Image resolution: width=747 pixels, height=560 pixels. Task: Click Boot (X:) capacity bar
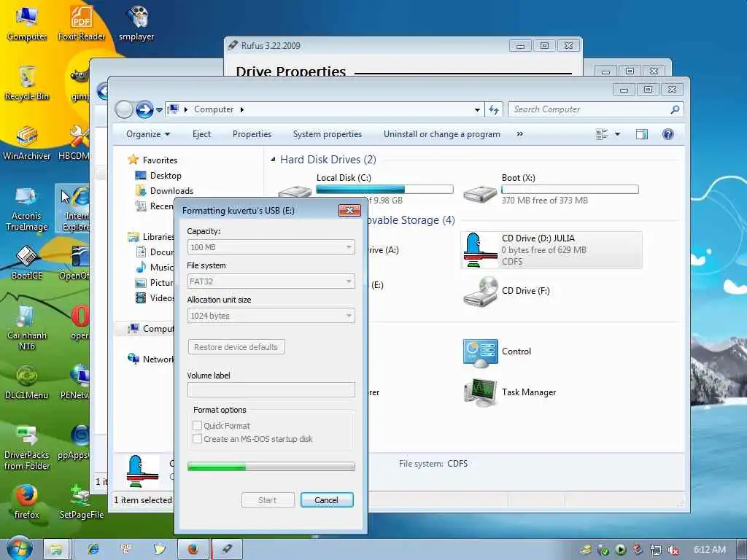[570, 189]
